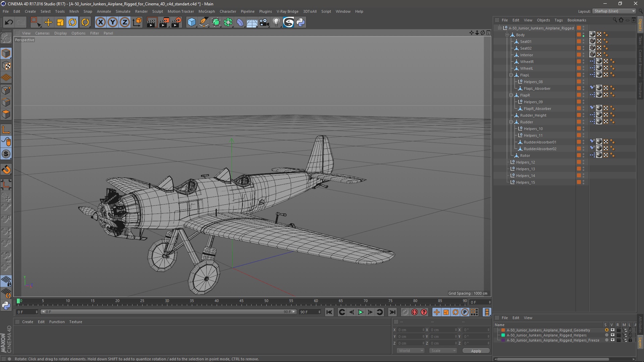Toggle lock on Rigged_Helpers_Freeze layer
Screen dimensions: 644x362
[630, 340]
